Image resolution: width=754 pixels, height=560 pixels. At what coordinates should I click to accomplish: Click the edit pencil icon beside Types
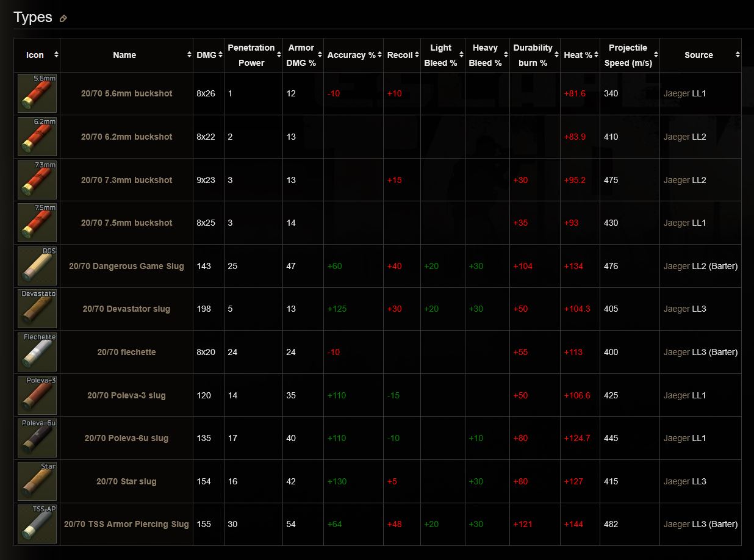coord(63,18)
